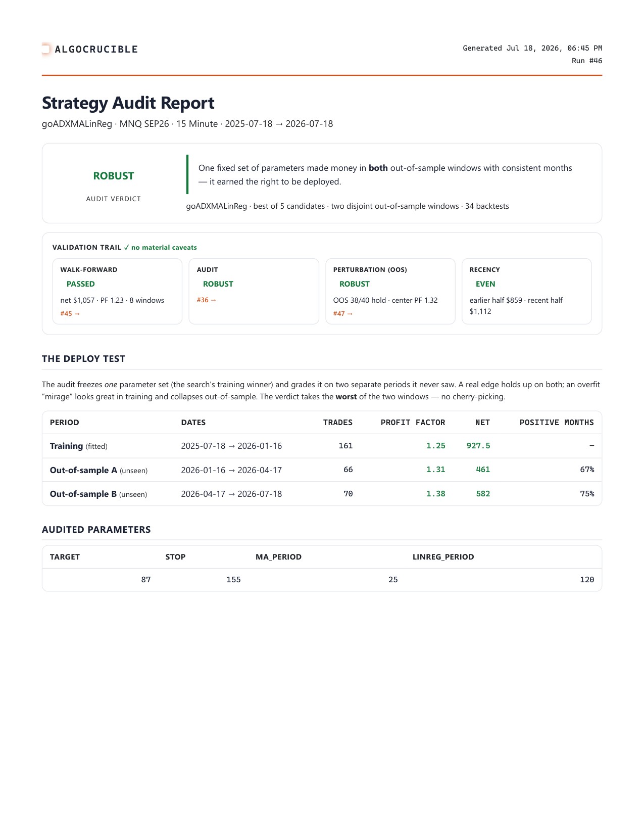Click the PROFIT FACTOR column header
Image resolution: width=644 pixels, height=834 pixels.
[x=413, y=423]
